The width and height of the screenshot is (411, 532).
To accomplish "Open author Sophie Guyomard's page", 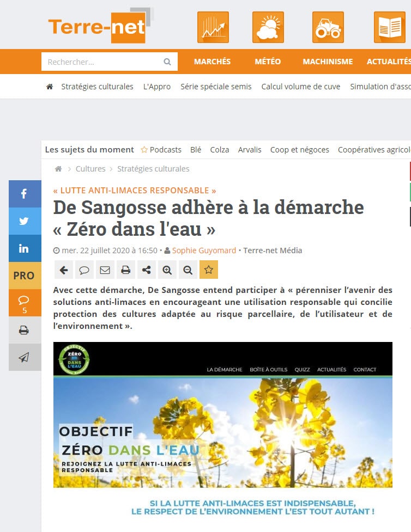I will [204, 250].
